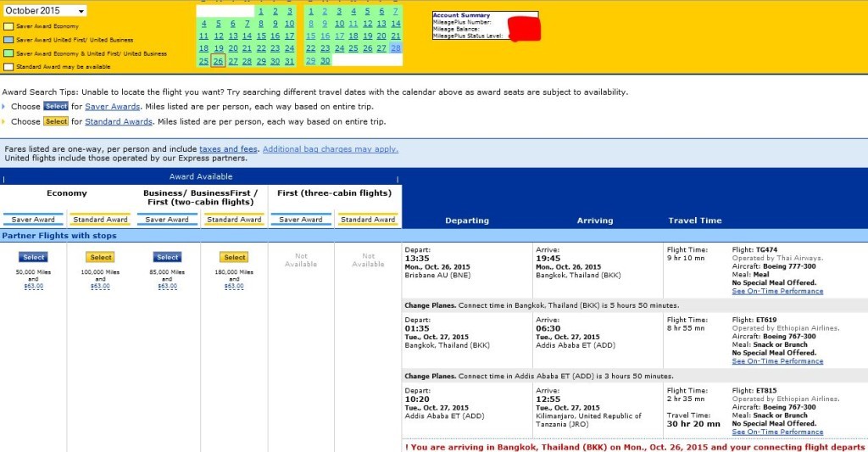Click Standard Award header under First three-cabin
The image size is (868, 452).
(368, 220)
